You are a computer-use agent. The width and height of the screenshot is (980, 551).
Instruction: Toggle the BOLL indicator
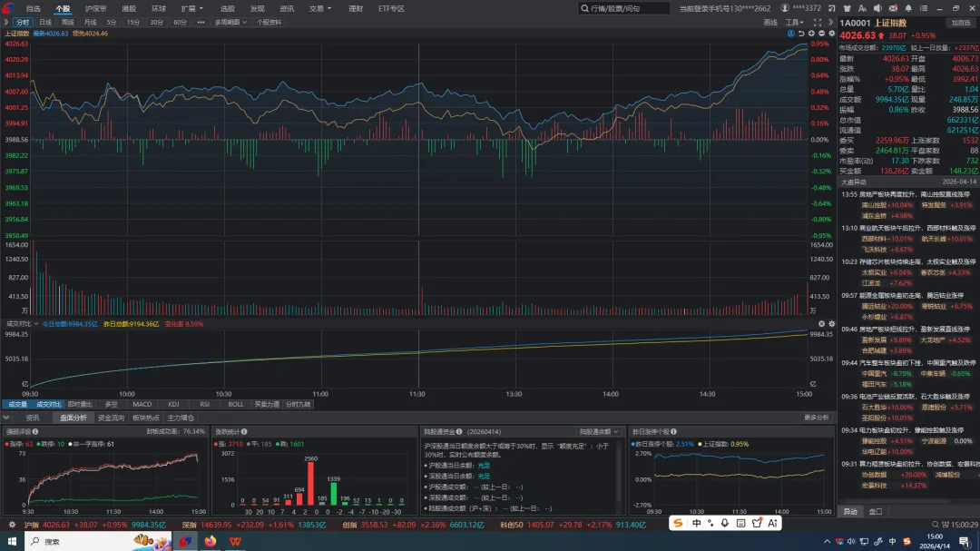(236, 405)
